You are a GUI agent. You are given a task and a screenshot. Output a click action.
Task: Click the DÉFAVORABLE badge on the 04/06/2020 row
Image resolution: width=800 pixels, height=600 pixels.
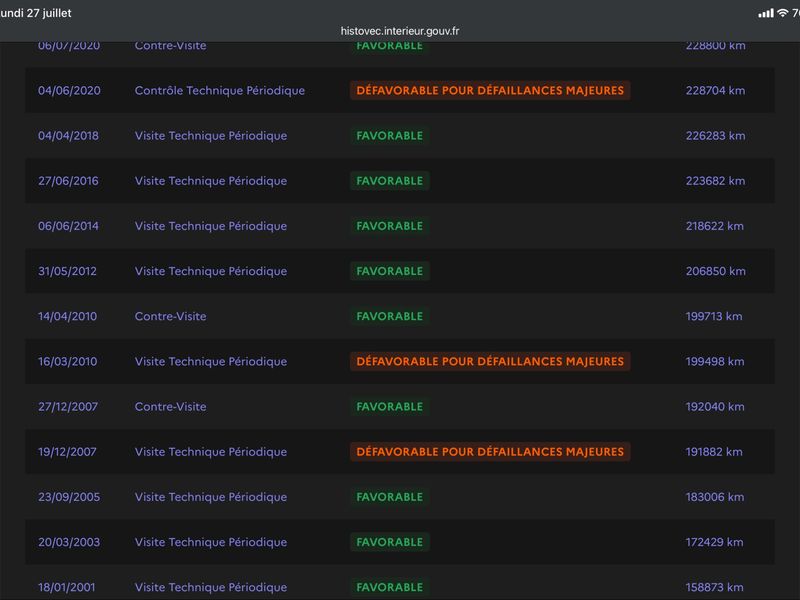[x=490, y=90]
